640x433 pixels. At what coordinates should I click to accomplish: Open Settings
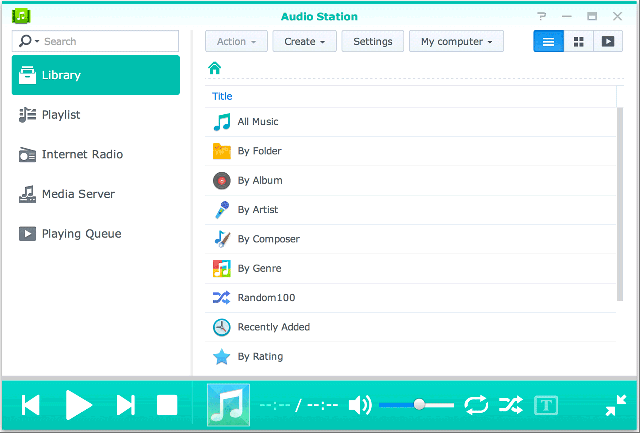click(373, 41)
